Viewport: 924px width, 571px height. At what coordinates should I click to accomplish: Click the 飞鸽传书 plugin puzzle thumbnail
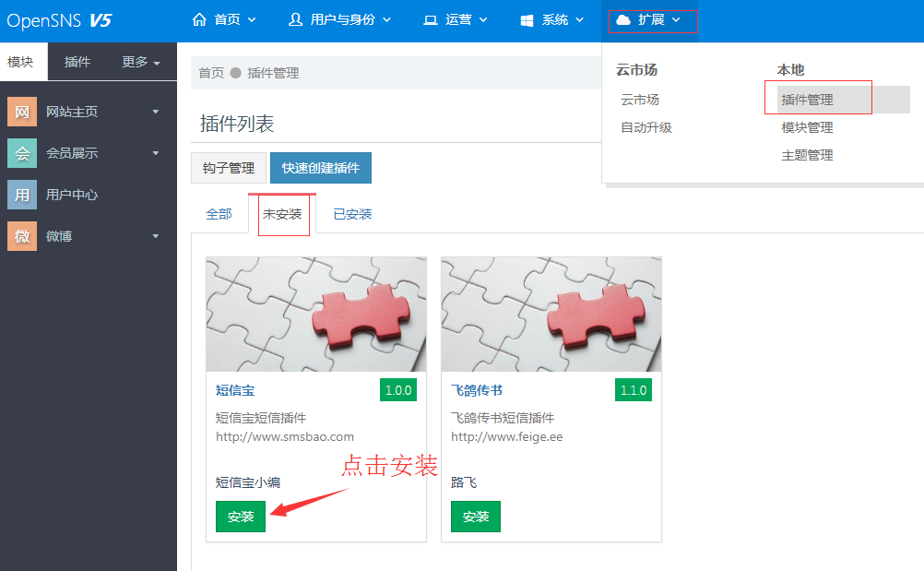pos(551,314)
